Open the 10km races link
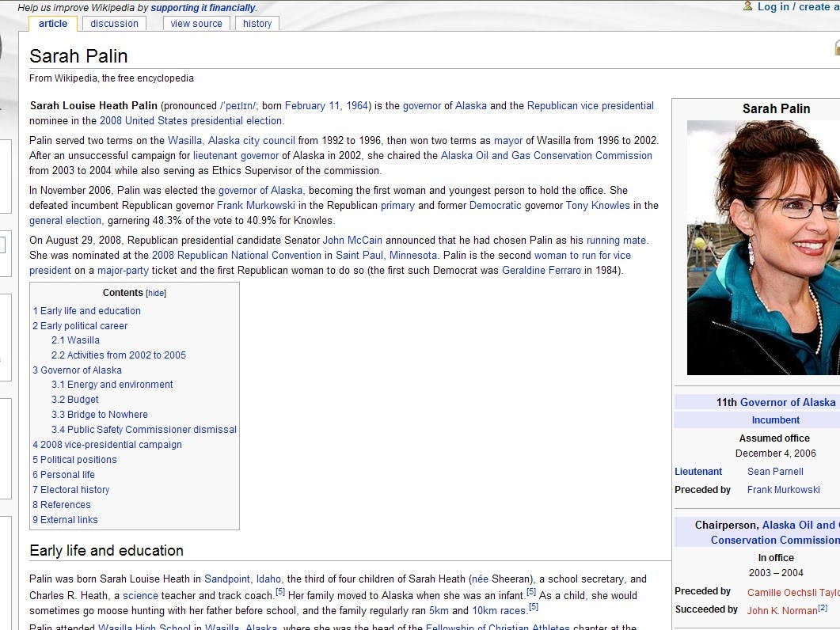 point(499,611)
